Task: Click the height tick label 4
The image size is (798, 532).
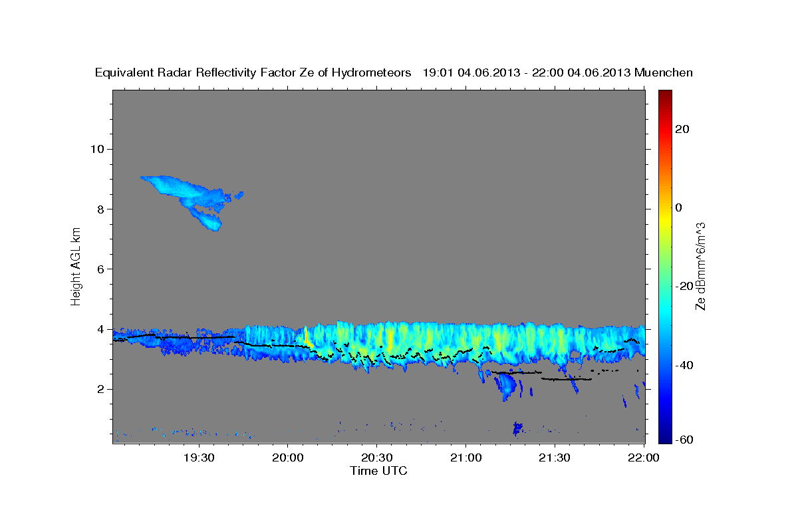Action: pyautogui.click(x=102, y=329)
